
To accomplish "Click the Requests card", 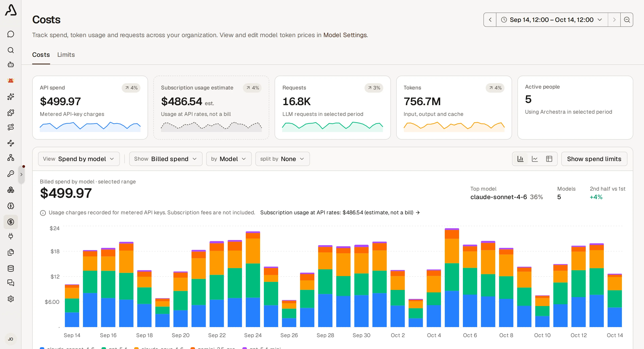I will pyautogui.click(x=333, y=108).
